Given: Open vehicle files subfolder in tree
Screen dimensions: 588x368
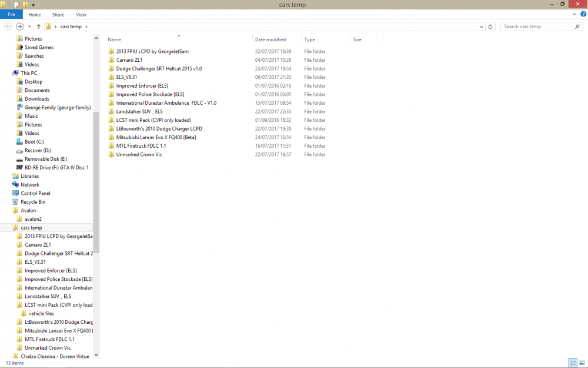Looking at the screenshot, I should tap(41, 314).
